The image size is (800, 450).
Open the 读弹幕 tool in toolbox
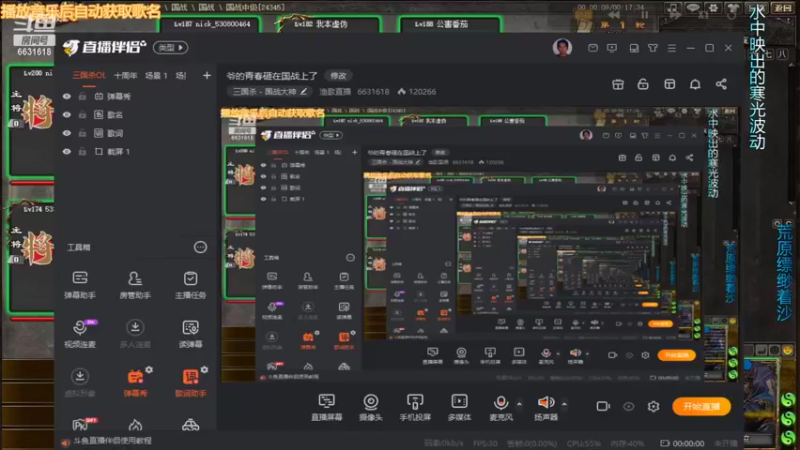pyautogui.click(x=190, y=334)
